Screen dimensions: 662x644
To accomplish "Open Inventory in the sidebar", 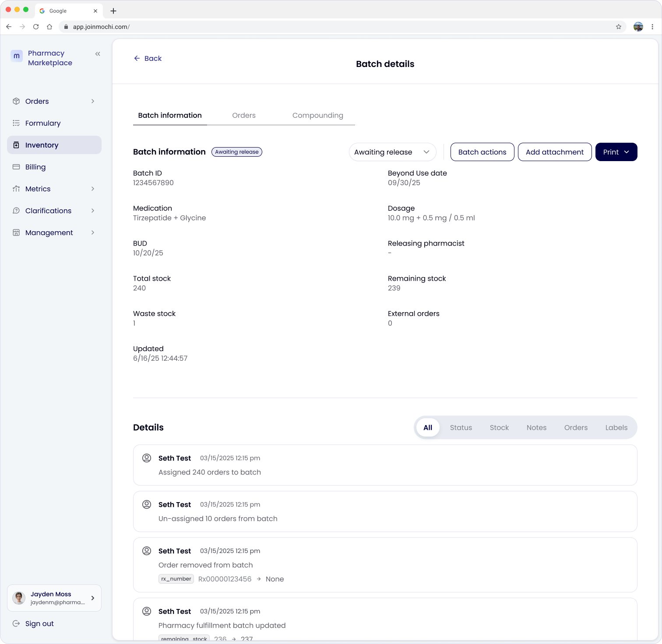I will [x=54, y=145].
